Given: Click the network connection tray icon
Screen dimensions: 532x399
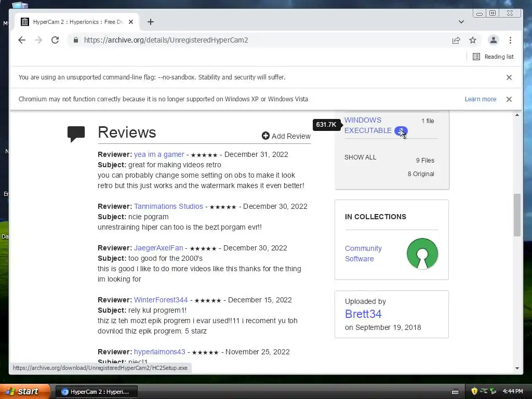Looking at the screenshot, I should pyautogui.click(x=484, y=392).
